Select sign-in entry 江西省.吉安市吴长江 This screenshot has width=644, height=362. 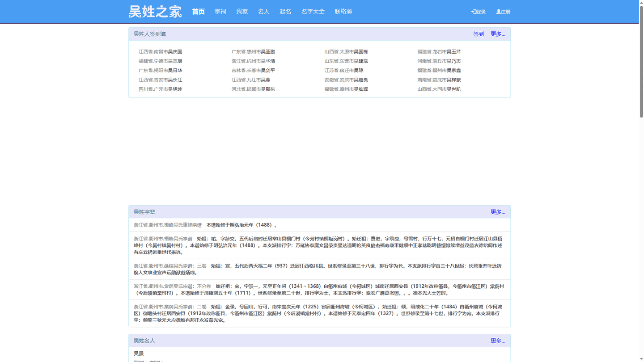[x=161, y=80]
